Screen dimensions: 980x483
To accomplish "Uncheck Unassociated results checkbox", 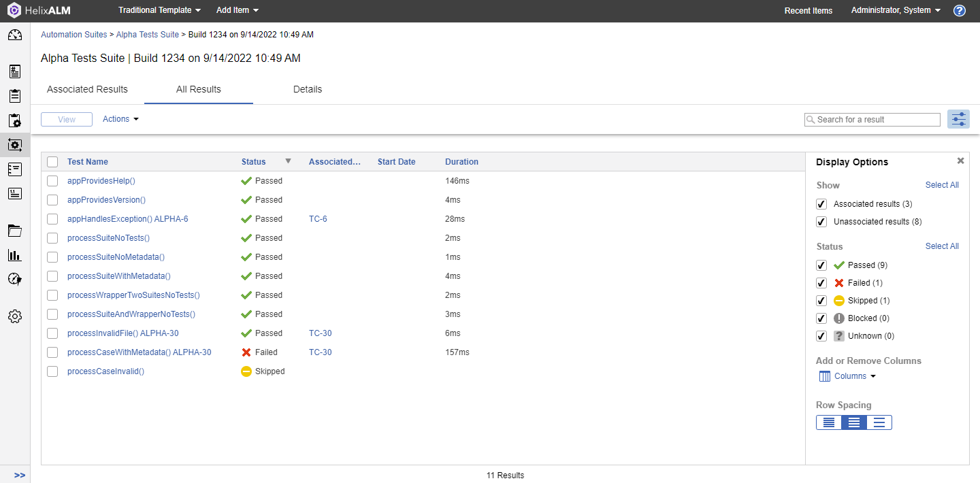I will point(821,222).
